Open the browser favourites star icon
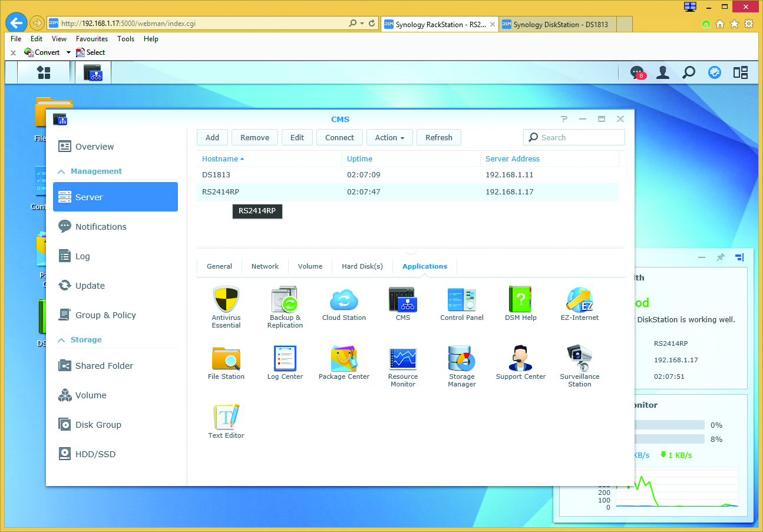 (734, 24)
